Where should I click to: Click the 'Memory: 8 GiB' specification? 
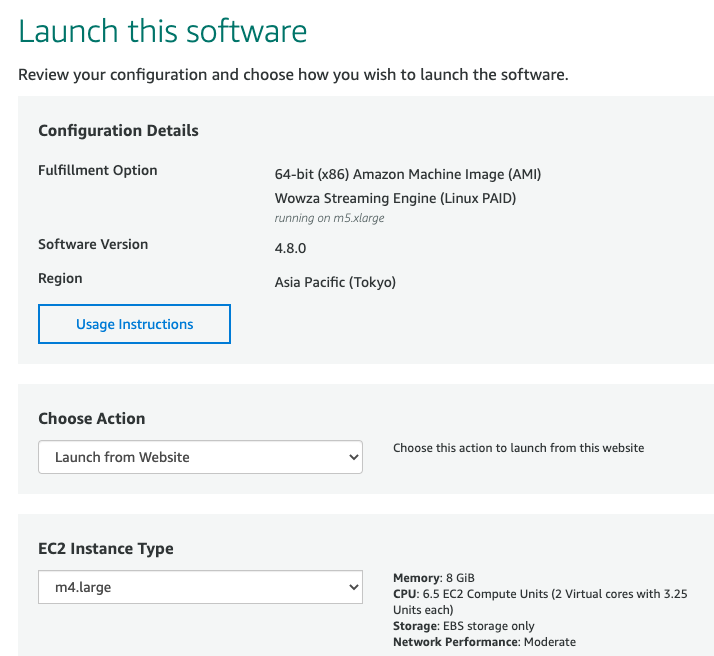coord(434,578)
